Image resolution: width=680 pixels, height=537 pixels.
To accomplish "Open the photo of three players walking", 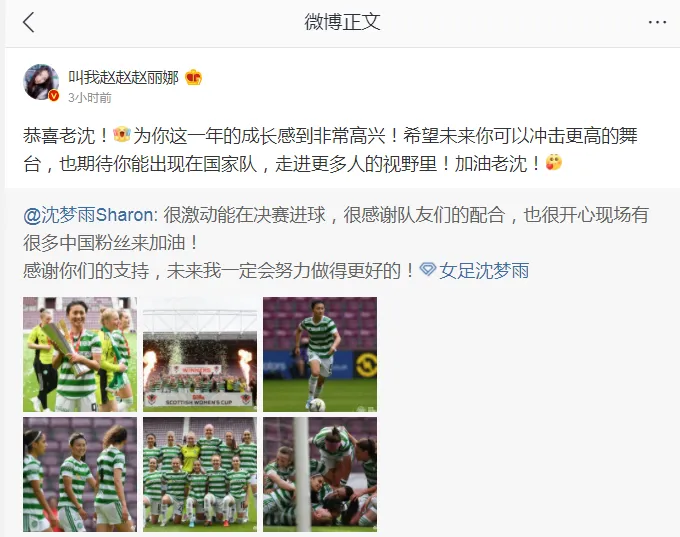I will [80, 475].
